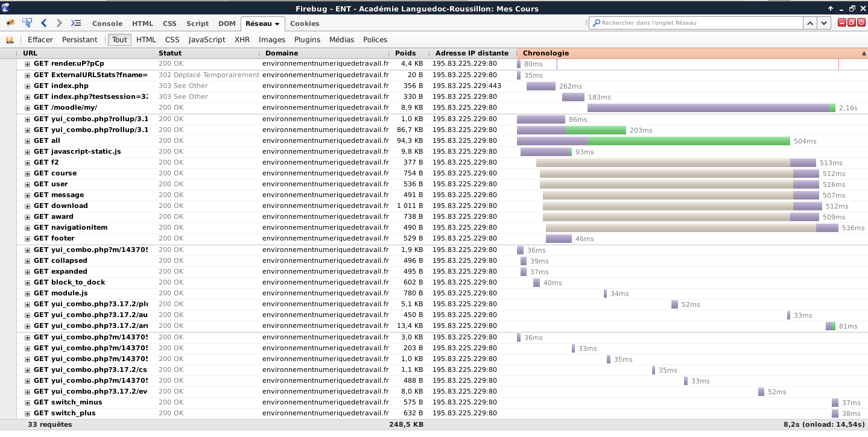868x437 pixels.
Task: Sort by the Statut column header
Action: [x=208, y=53]
